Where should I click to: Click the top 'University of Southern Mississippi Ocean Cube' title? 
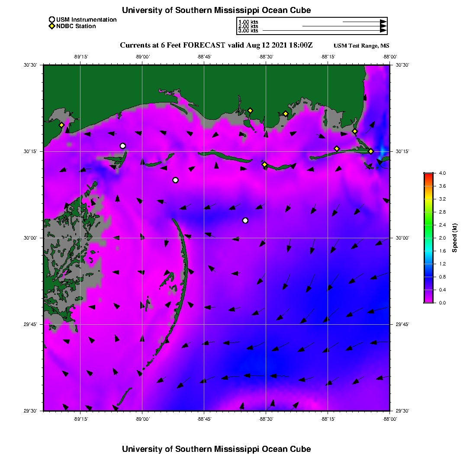pyautogui.click(x=216, y=10)
